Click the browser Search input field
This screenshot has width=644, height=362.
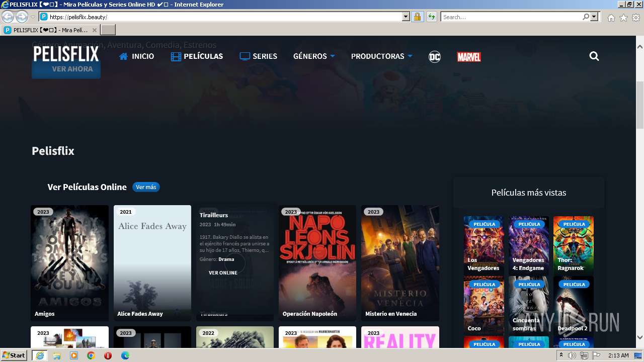[511, 17]
